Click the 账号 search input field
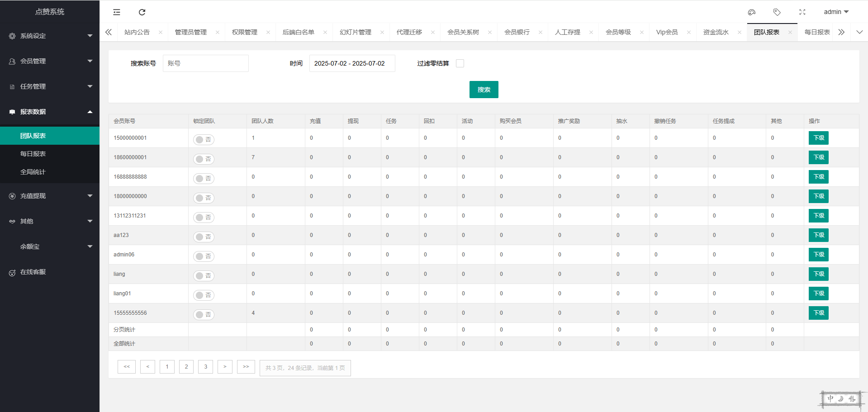The image size is (868, 412). click(x=206, y=63)
